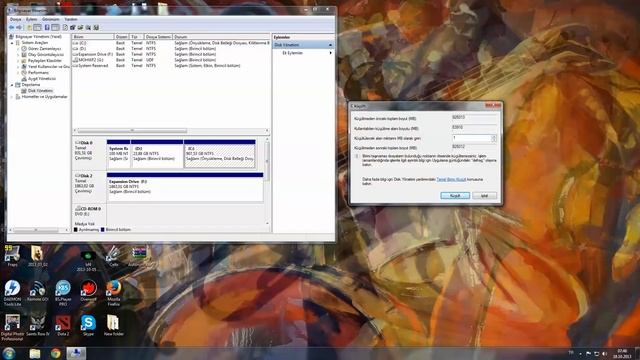The image size is (640, 360).
Task: Open the Eylem menu
Action: [31, 19]
